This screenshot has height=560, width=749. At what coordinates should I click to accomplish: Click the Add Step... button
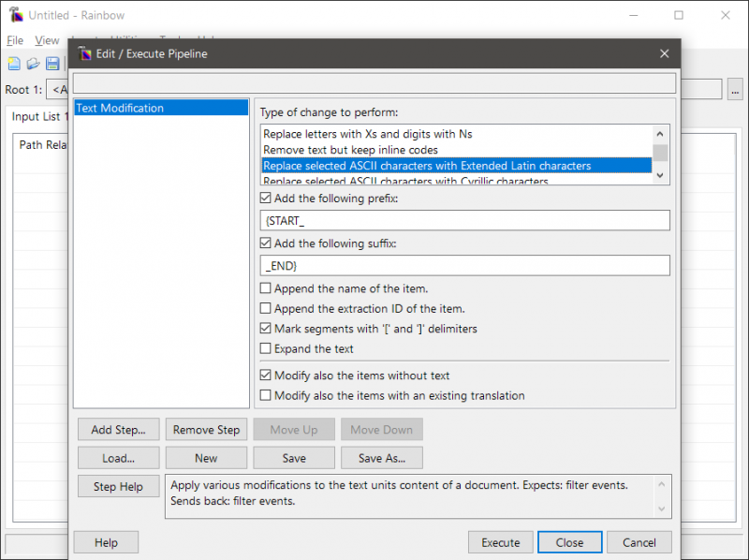[118, 430]
